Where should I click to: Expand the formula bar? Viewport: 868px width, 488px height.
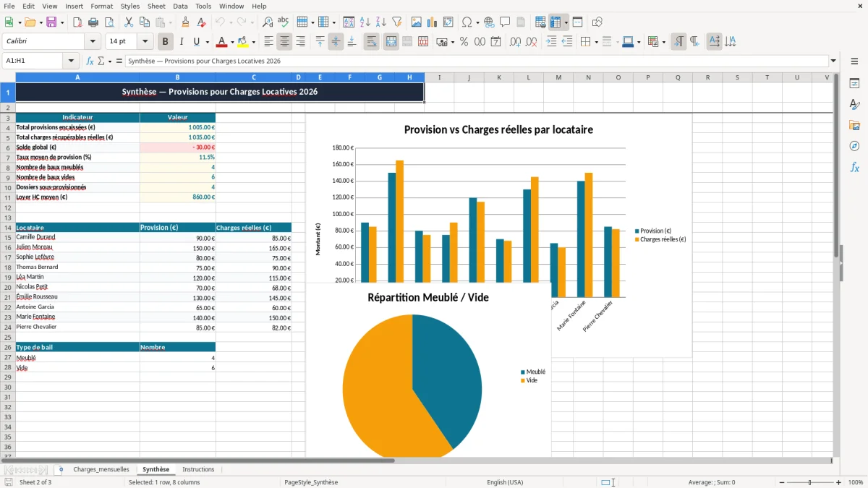pos(833,61)
